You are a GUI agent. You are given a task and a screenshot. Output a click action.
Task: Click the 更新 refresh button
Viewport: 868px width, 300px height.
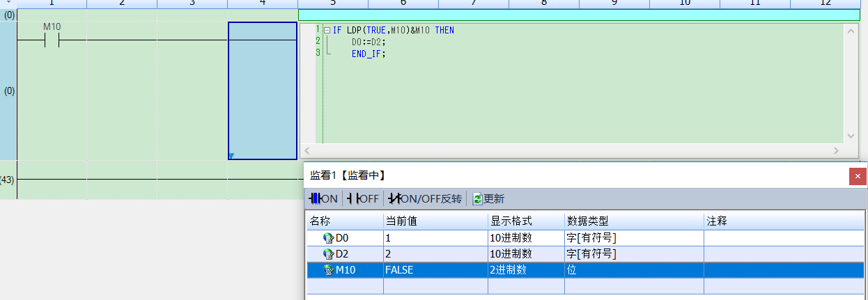[488, 198]
